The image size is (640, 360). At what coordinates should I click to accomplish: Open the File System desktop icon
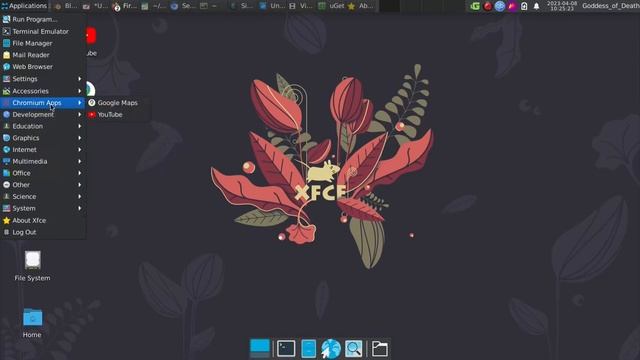32,266
